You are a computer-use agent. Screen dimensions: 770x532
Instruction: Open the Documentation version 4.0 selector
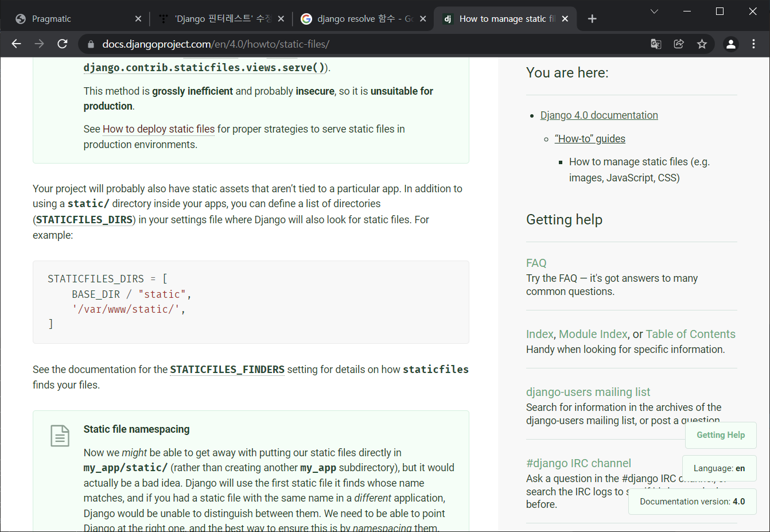(692, 502)
